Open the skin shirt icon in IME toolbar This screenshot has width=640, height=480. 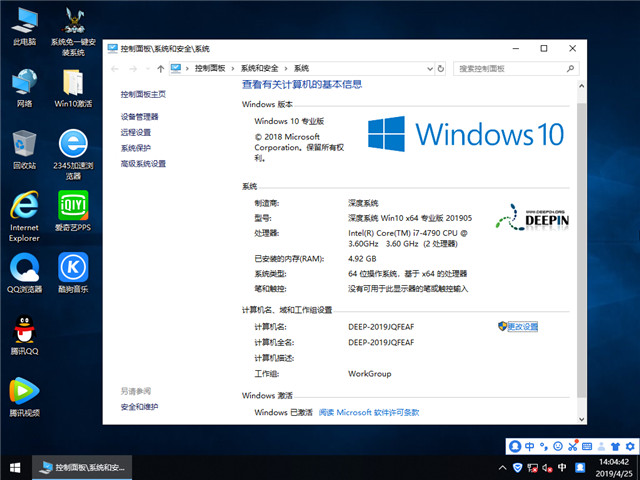pyautogui.click(x=616, y=446)
